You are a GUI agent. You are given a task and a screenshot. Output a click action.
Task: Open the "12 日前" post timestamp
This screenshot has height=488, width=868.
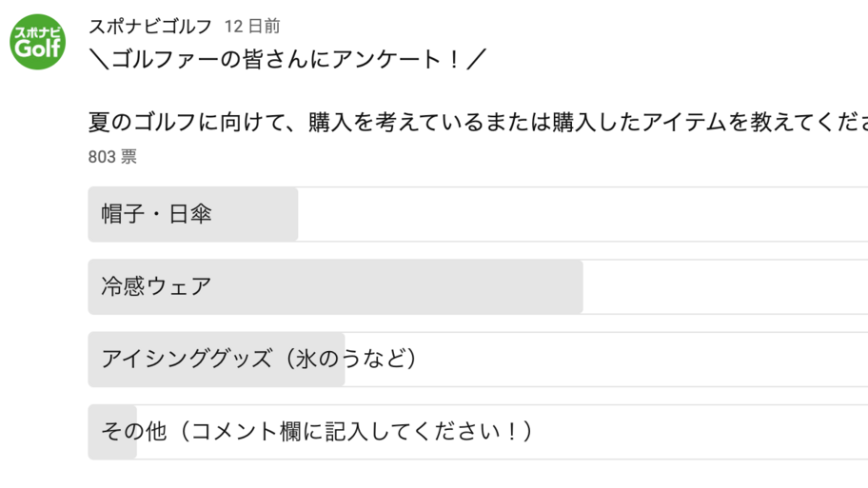(252, 26)
